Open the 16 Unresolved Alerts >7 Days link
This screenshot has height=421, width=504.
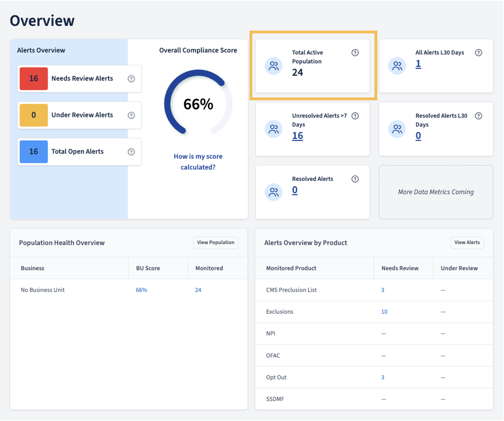[298, 136]
